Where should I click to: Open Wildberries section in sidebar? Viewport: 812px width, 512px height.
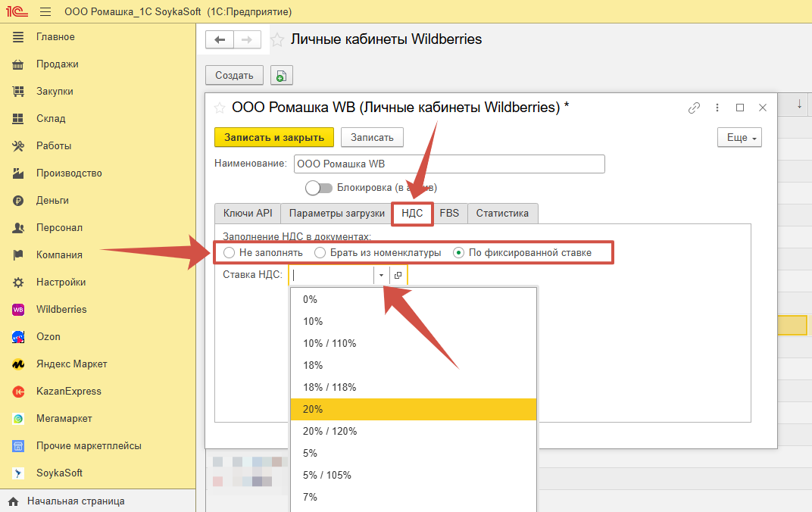coord(61,309)
